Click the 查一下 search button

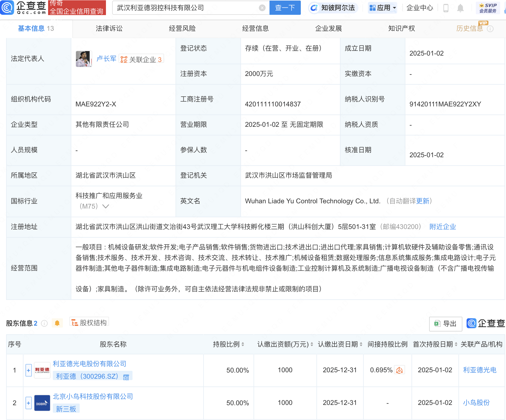[285, 8]
